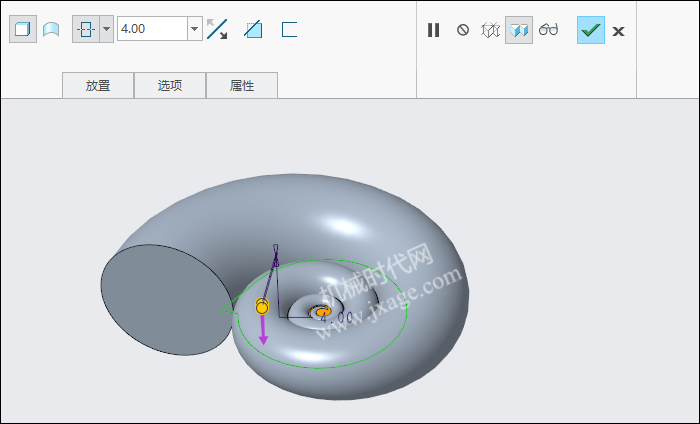Select the extrude as solid option
Image resolution: width=700 pixels, height=424 pixels.
pyautogui.click(x=23, y=29)
